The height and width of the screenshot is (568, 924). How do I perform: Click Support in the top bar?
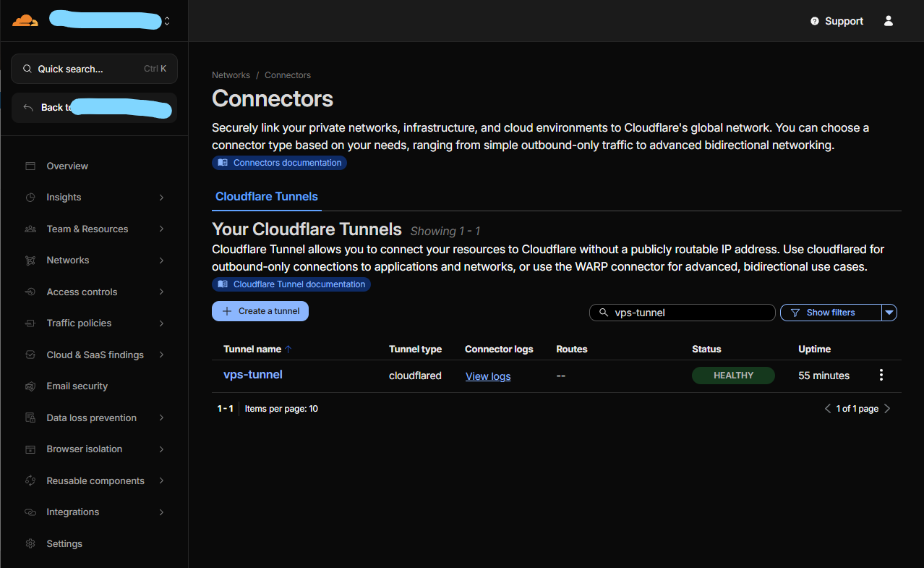tap(837, 21)
